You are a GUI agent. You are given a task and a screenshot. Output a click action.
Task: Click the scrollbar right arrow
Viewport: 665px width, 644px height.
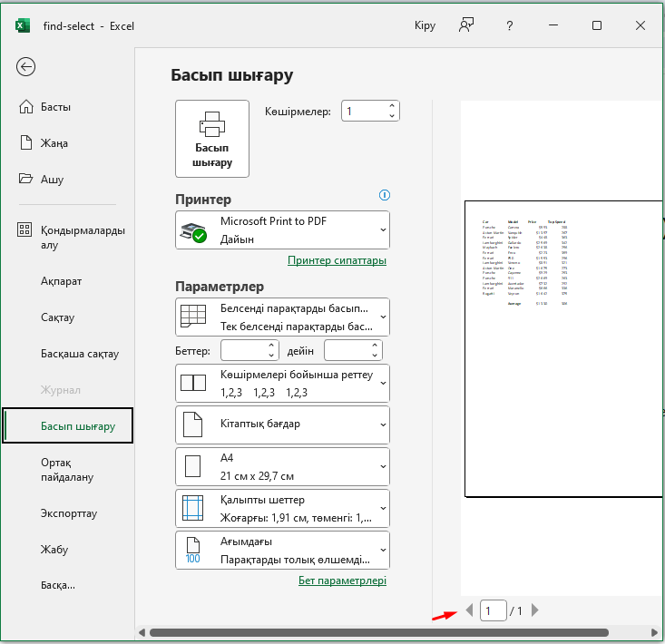coord(654,632)
